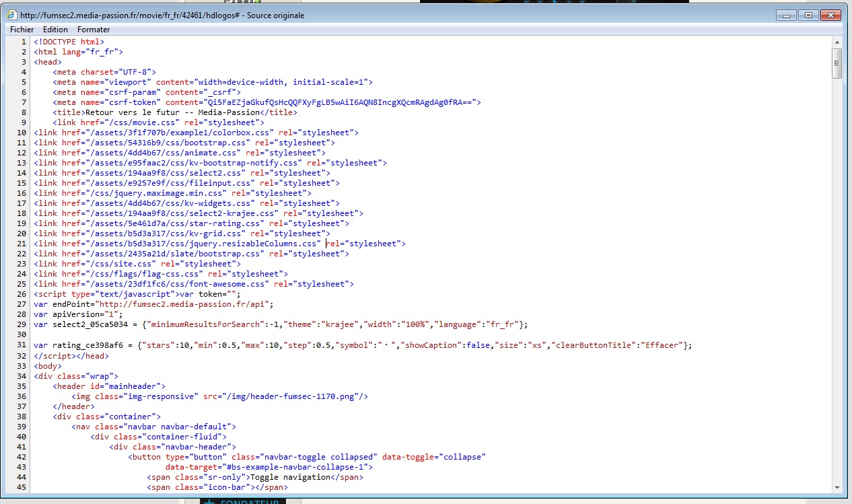852x504 pixels.
Task: Click the /css/site.css link line
Action: (137, 264)
